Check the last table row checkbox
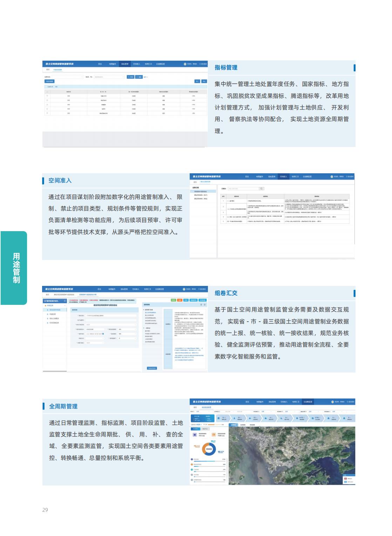392x536 pixels. (x=47, y=113)
